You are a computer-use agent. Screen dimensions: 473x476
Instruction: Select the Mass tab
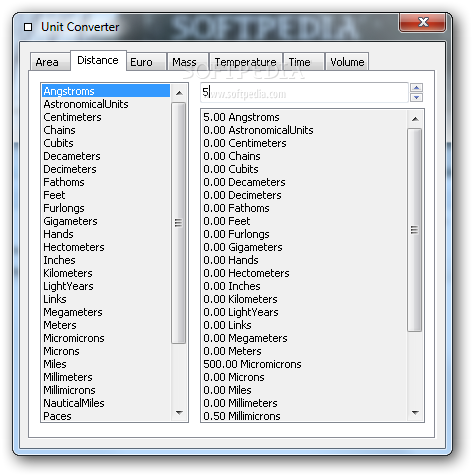(x=188, y=62)
